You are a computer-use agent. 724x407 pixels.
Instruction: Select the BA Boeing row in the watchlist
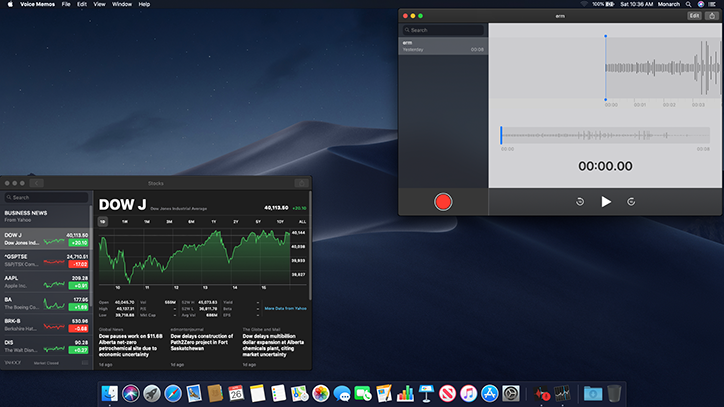tap(46, 304)
